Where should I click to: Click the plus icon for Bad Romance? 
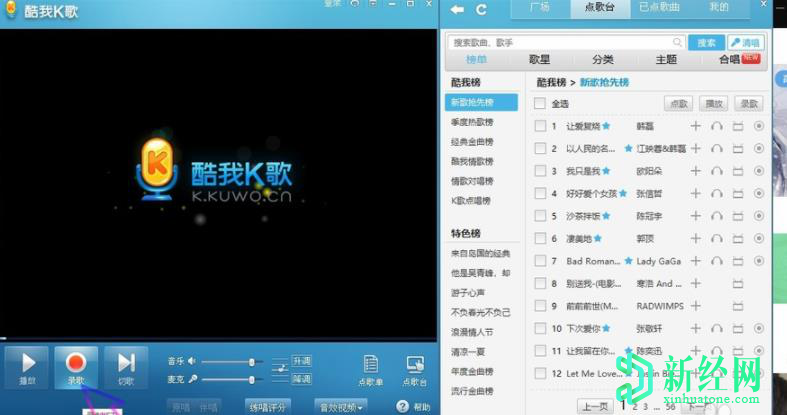click(x=696, y=261)
